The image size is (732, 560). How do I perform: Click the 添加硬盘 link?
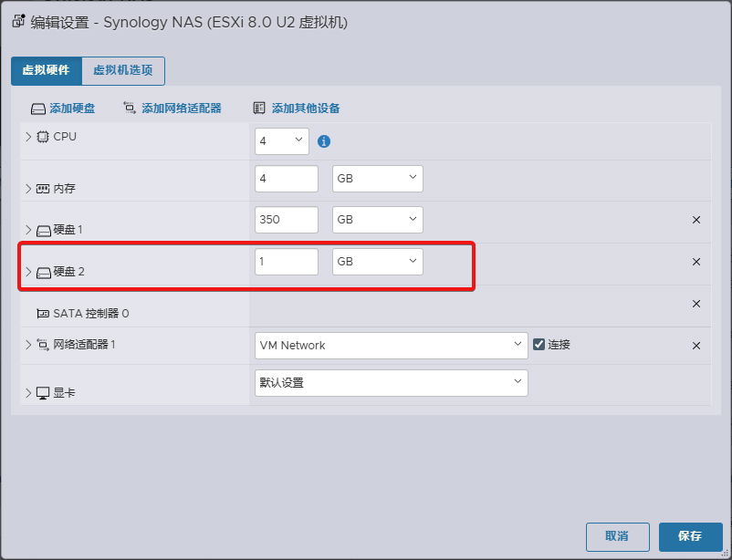(72, 109)
